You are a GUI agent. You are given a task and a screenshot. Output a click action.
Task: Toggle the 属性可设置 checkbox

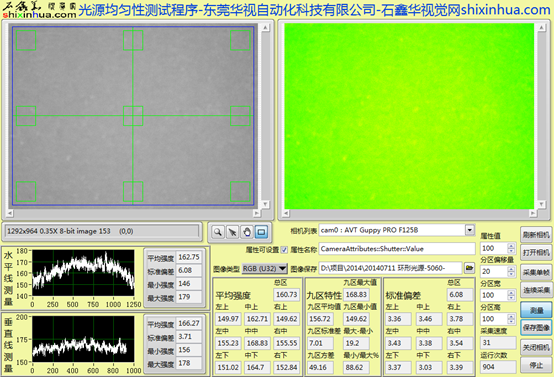click(x=284, y=250)
